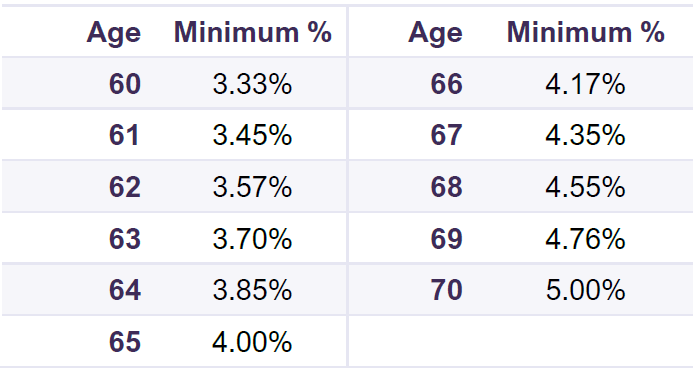Select the 3.33% value cell
This screenshot has height=378, width=697.
click(x=252, y=84)
